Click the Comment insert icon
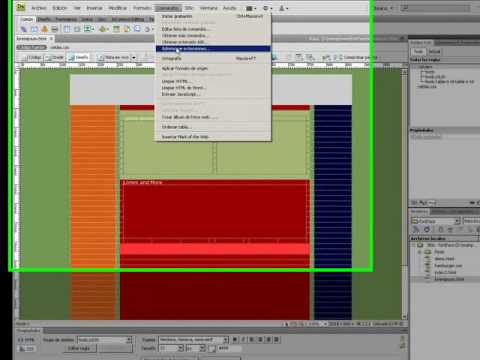 point(137,29)
